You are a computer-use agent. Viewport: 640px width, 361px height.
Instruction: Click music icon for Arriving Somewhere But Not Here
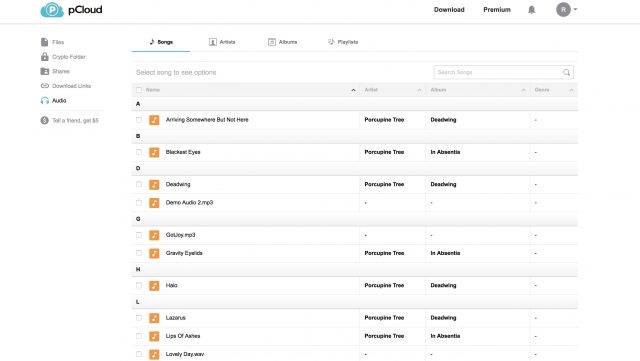pos(154,120)
